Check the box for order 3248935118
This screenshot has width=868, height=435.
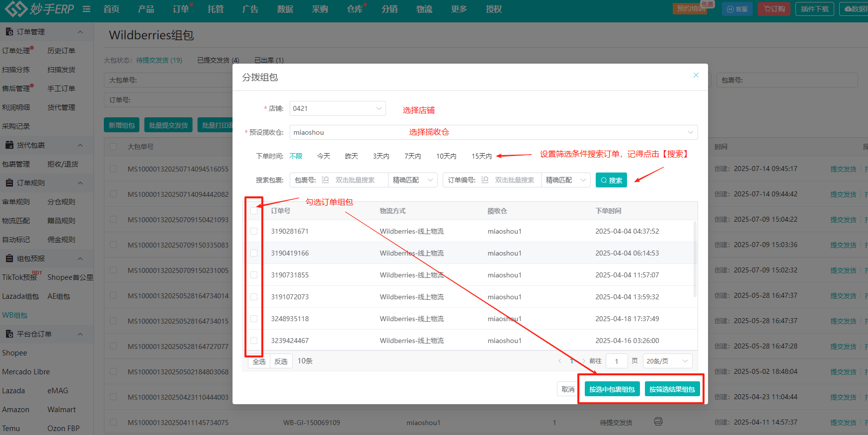[254, 319]
